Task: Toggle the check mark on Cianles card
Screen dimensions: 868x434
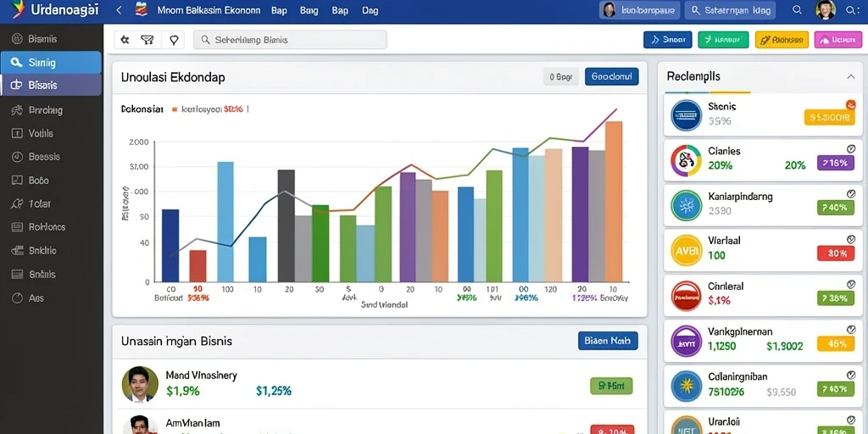Action: point(851,149)
